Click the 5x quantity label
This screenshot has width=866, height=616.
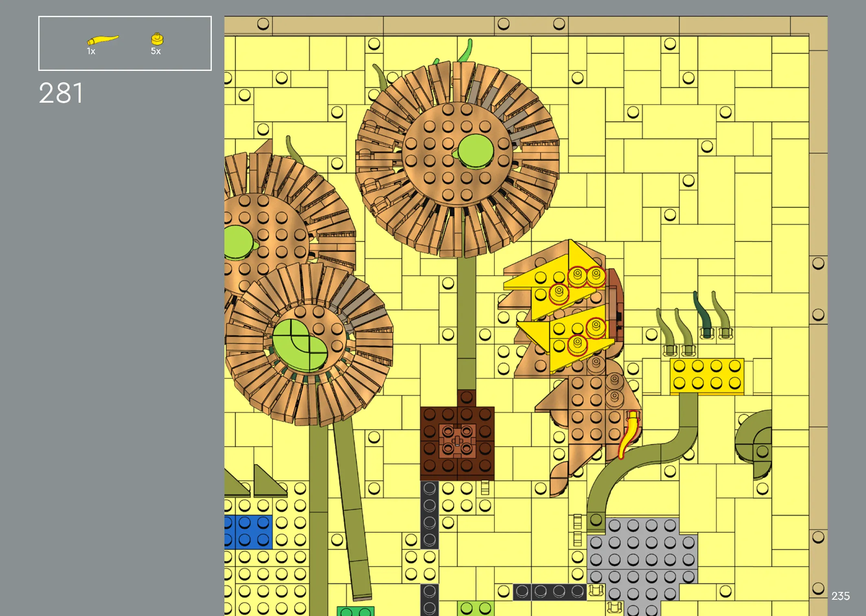[x=156, y=51]
